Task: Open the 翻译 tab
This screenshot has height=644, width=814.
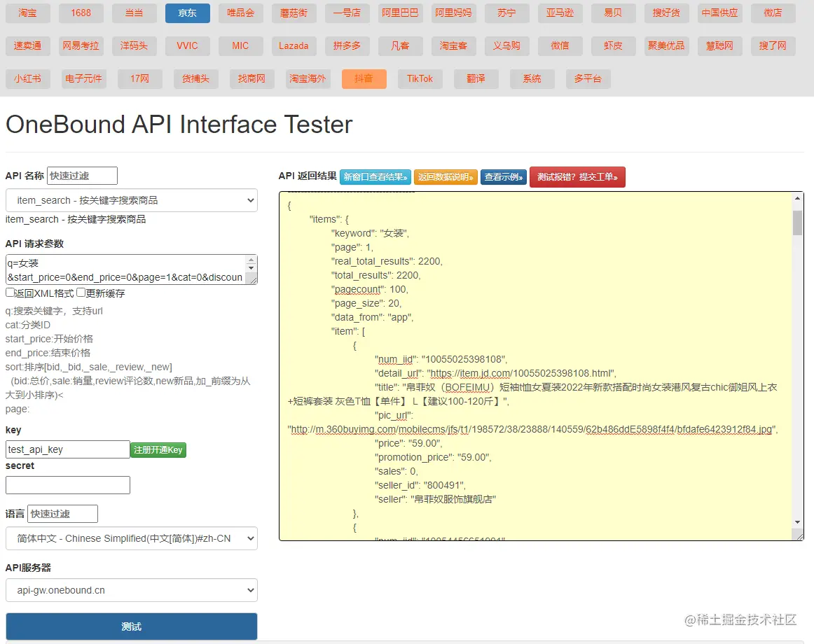Action: 476,79
